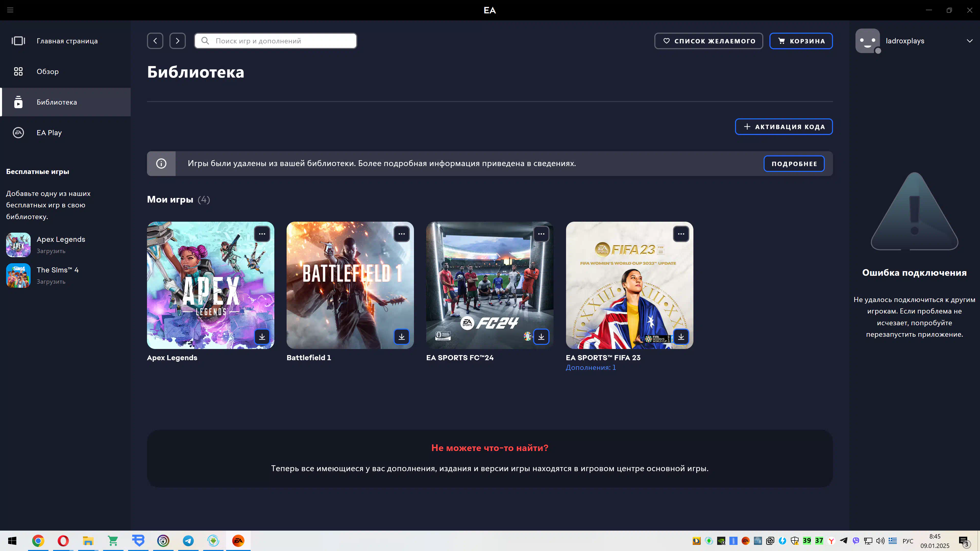Click the Sims 4 sidebar thumbnail

pos(18,275)
